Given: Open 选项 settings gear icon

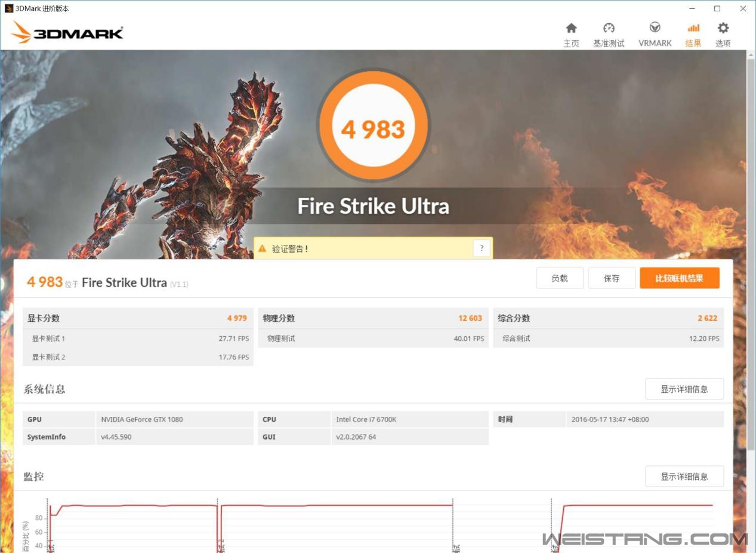Looking at the screenshot, I should click(x=723, y=29).
